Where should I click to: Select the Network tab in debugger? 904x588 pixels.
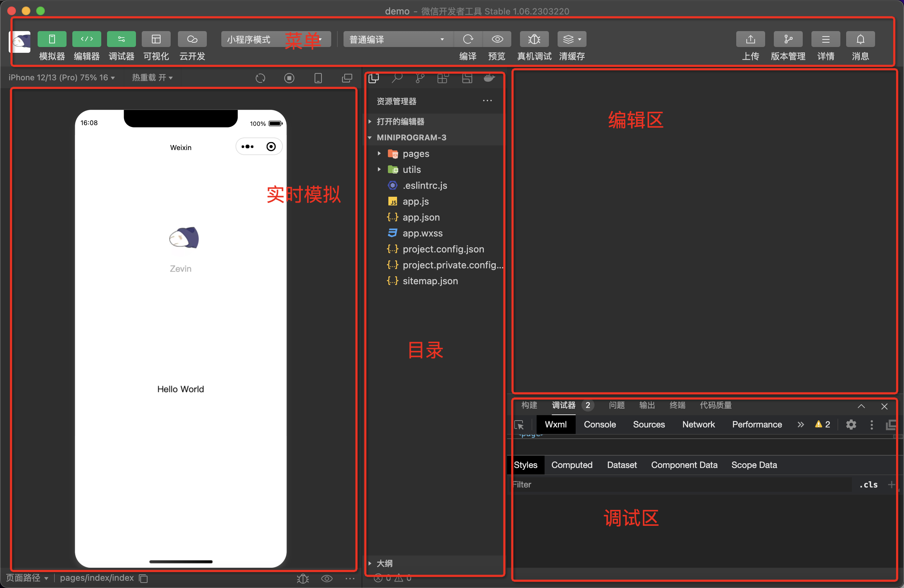(x=698, y=425)
